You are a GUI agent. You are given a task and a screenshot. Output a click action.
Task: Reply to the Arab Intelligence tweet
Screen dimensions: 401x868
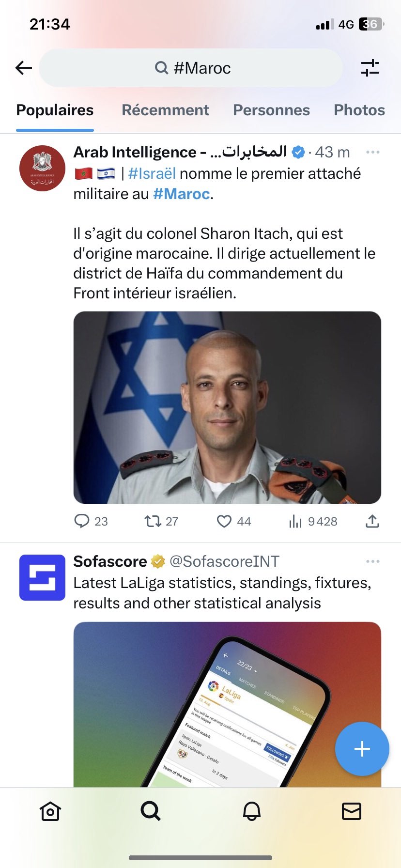coord(82,521)
